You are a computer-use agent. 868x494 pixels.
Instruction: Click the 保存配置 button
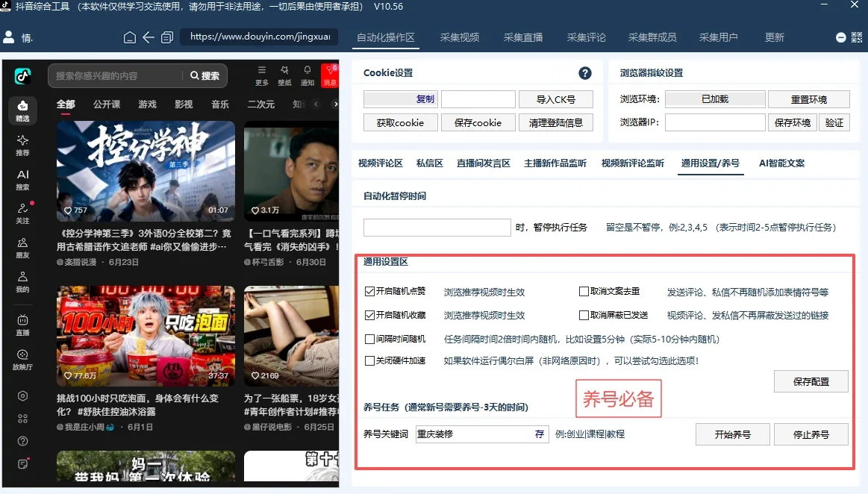coord(811,381)
